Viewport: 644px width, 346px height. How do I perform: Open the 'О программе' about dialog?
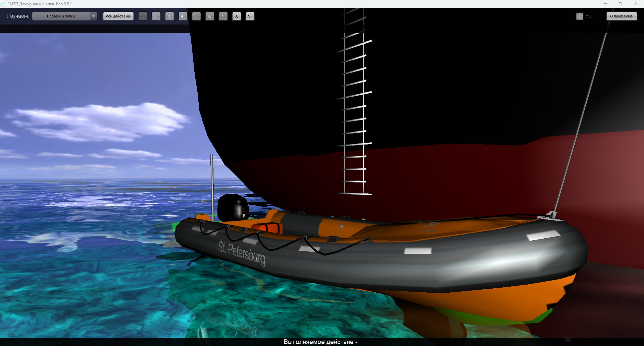[x=621, y=16]
